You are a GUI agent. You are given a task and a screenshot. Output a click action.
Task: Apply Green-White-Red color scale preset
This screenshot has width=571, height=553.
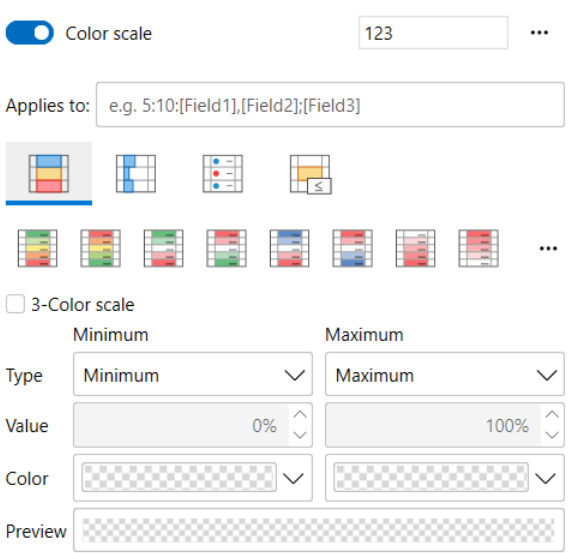click(164, 248)
